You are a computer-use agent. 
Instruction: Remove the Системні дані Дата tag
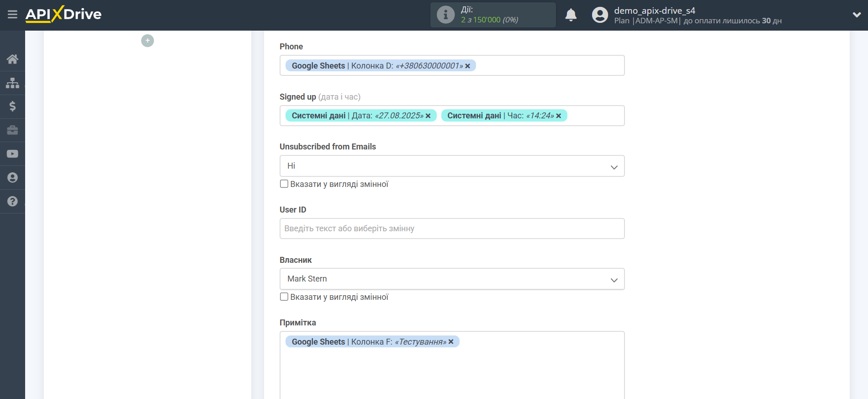[428, 116]
